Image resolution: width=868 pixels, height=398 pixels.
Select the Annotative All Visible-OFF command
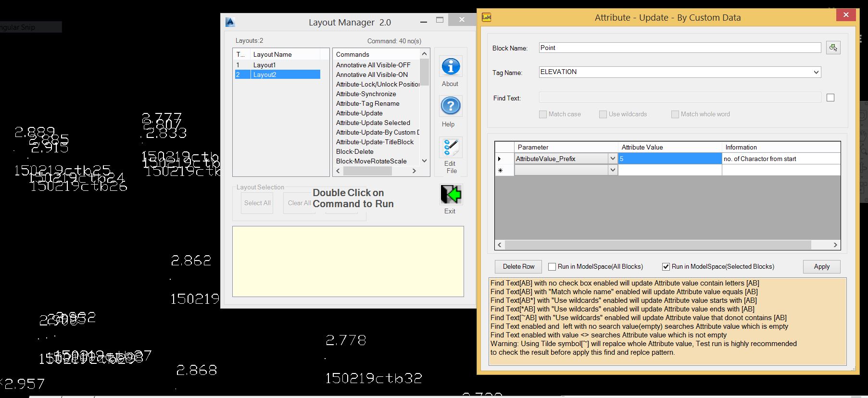coord(373,65)
